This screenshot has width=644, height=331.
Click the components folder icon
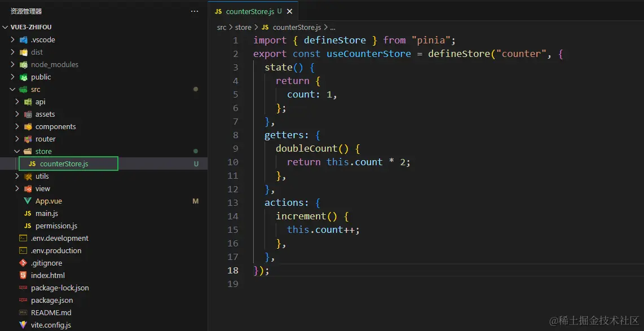click(28, 126)
